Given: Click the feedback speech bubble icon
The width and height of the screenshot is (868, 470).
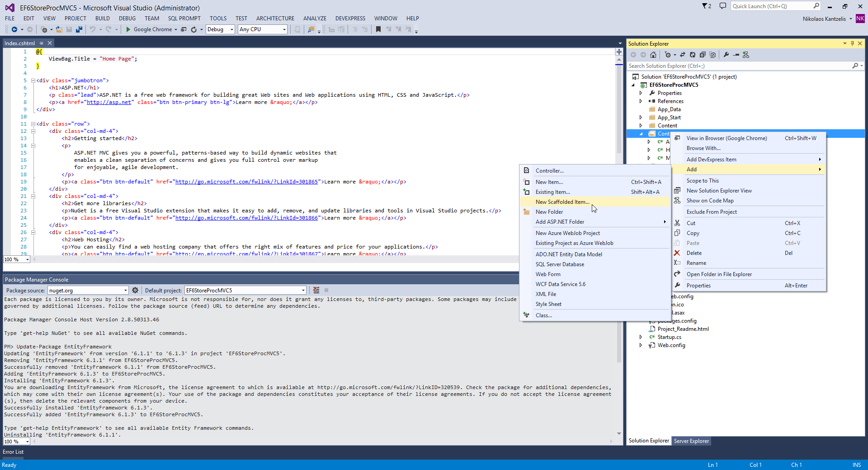Looking at the screenshot, I should [x=723, y=6].
